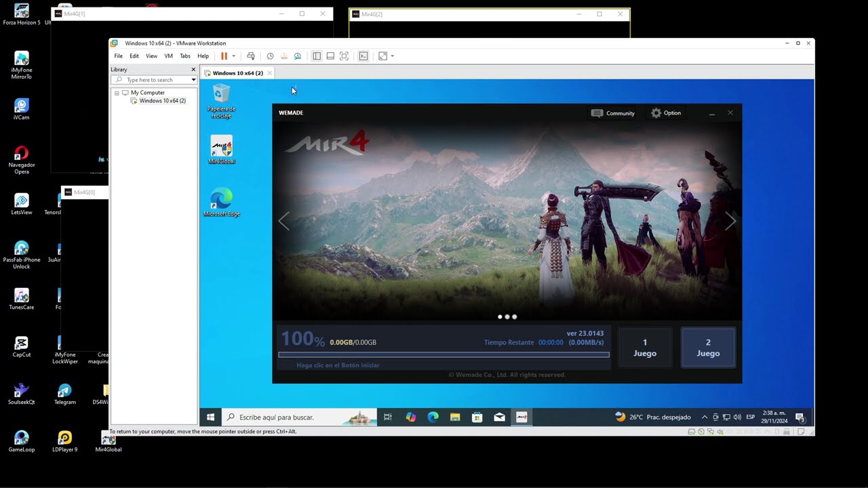Open the Tabs menu in VMware
The height and width of the screenshot is (488, 868).
click(185, 56)
